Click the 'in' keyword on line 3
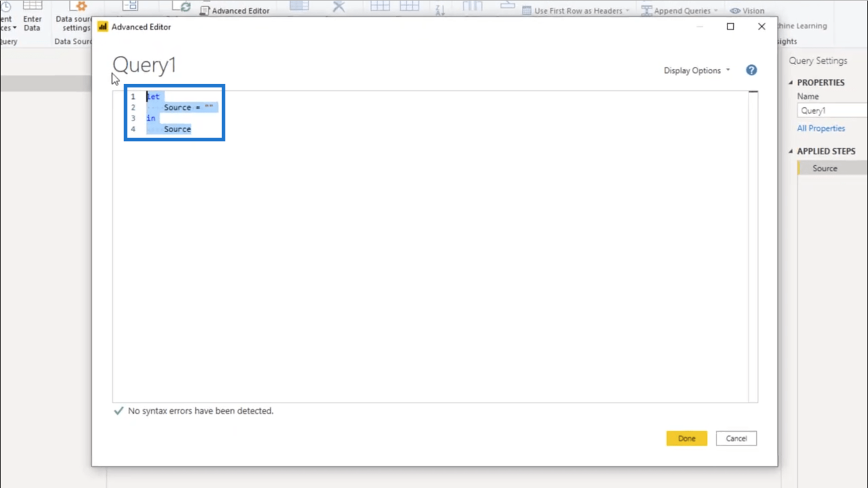The width and height of the screenshot is (868, 488). [151, 118]
